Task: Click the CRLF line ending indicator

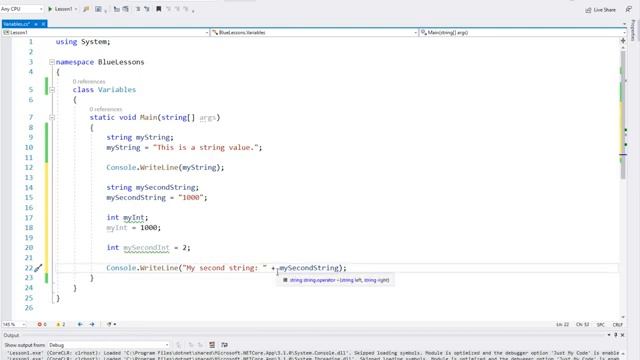Action: click(618, 325)
